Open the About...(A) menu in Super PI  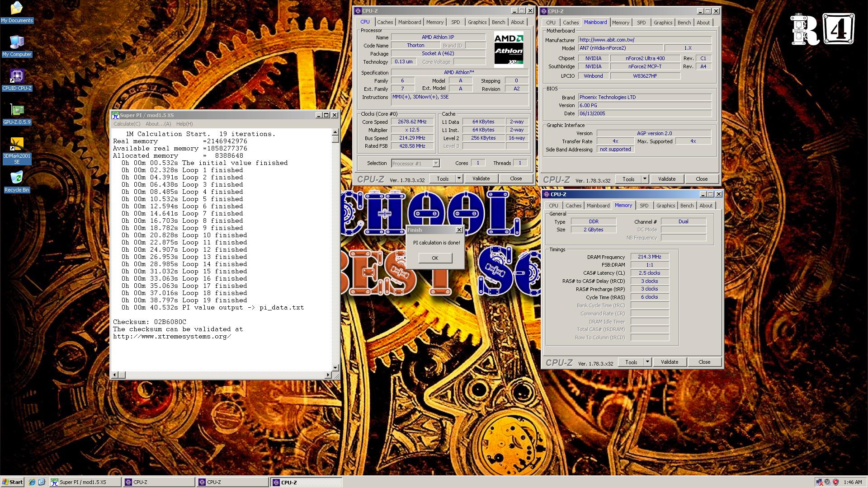pos(158,124)
